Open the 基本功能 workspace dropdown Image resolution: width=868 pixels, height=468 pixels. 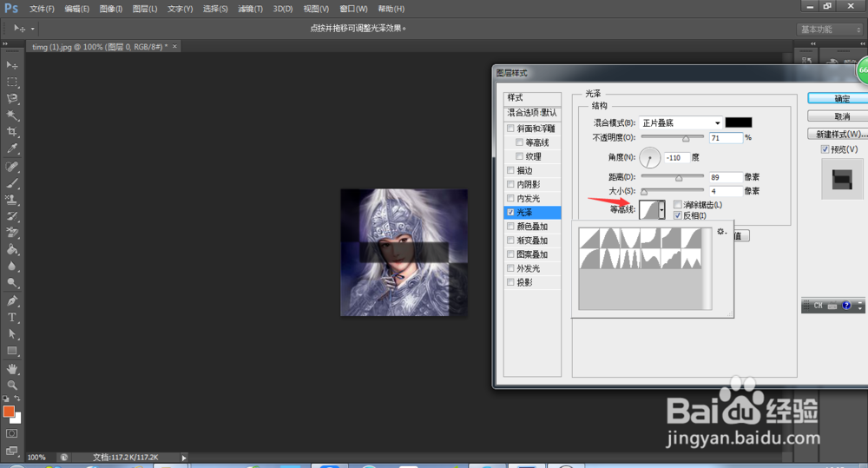tap(830, 30)
